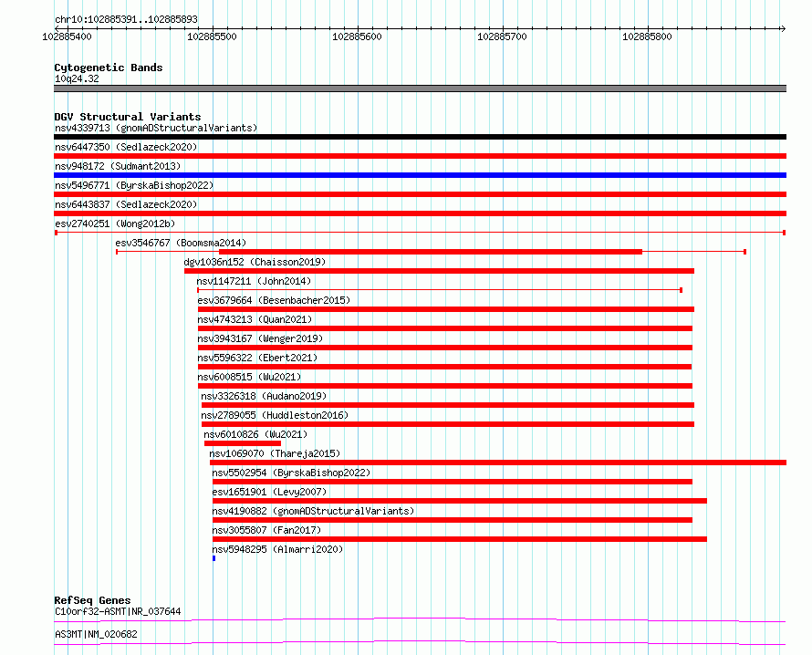Screen dimensions: 812x655
Task: Click the esv2740251 (Wong2012b) variant label
Action: click(115, 224)
